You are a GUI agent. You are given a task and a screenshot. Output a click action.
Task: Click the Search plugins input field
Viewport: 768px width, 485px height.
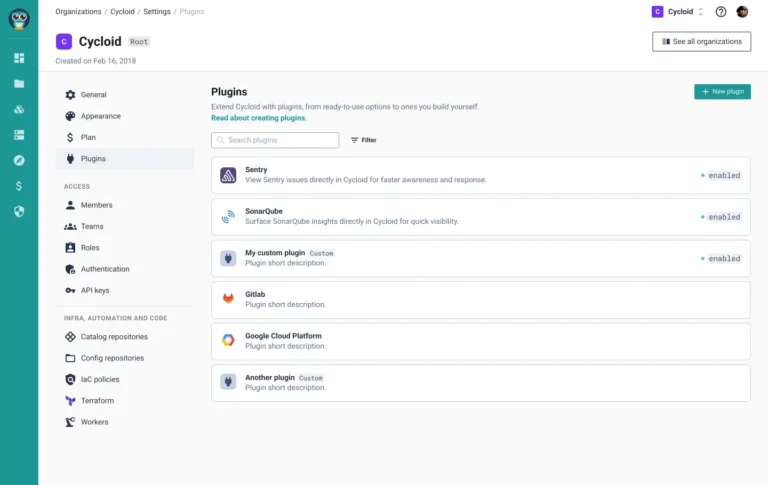[x=275, y=140]
